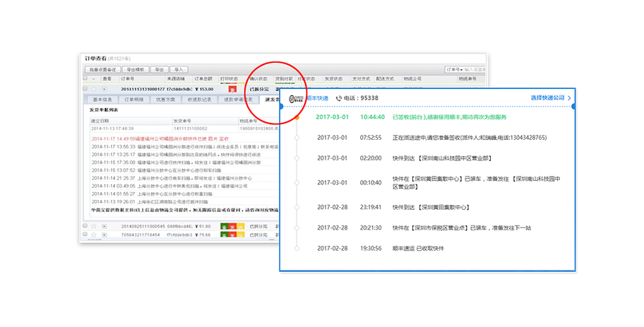The width and height of the screenshot is (644, 327).
Task: Click the phone icon beside 电话 95338
Action: (x=339, y=98)
